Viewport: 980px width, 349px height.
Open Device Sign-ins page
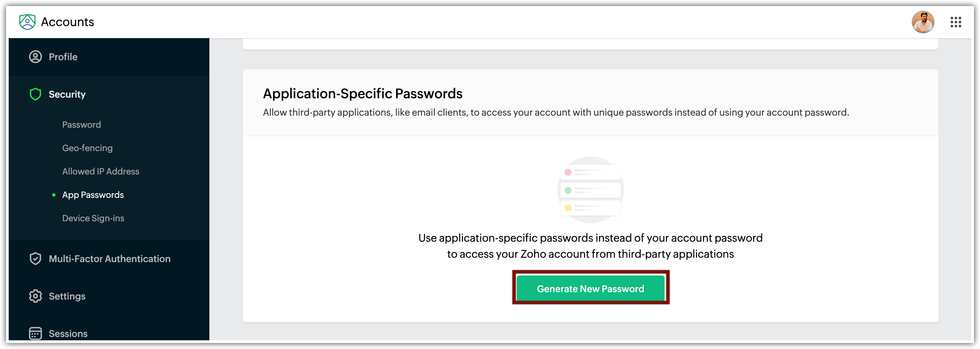click(93, 218)
